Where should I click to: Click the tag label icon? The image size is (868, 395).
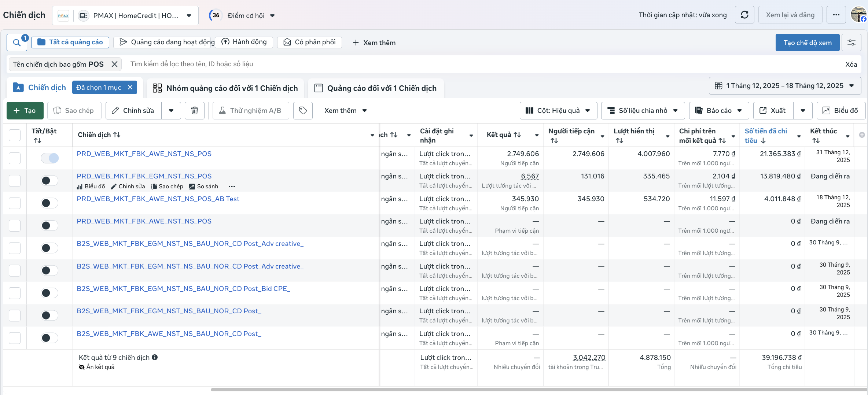coord(303,111)
